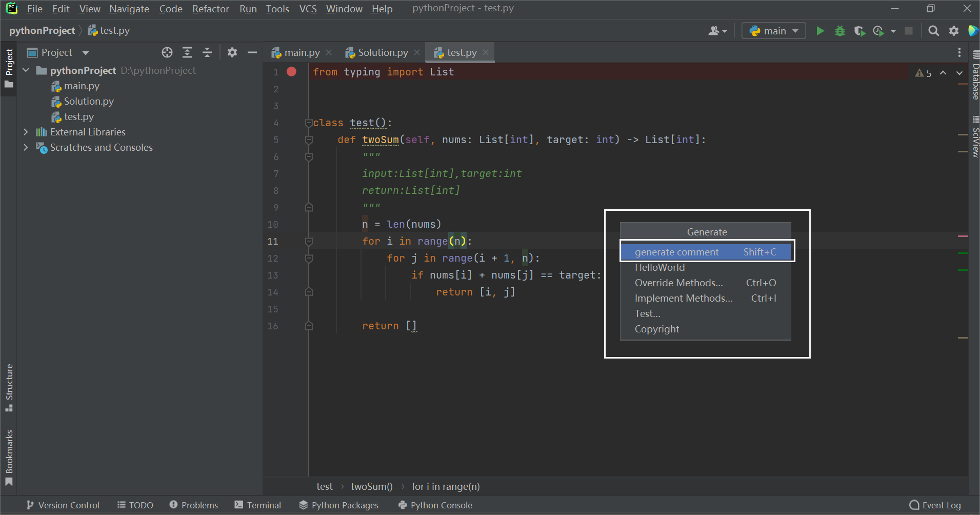Image resolution: width=980 pixels, height=515 pixels.
Task: Close the test.py editor tab
Action: (486, 52)
